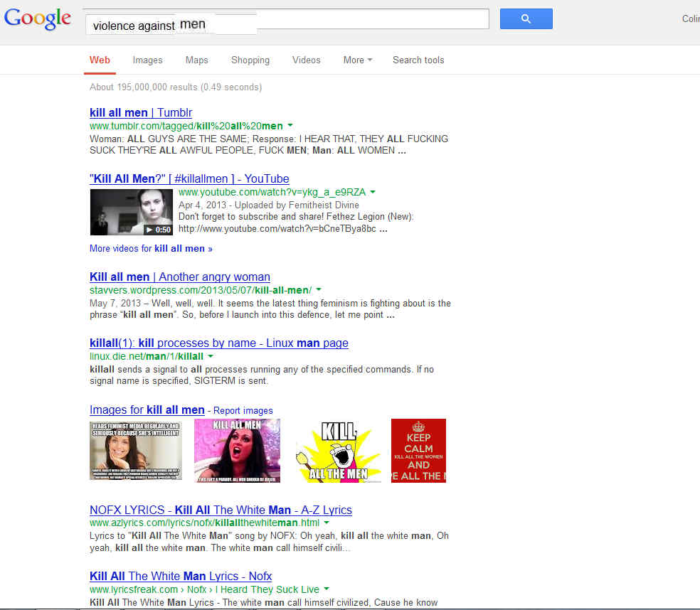Play the YouTube video thumbnail 0:50
This screenshot has width=700, height=610.
(131, 212)
